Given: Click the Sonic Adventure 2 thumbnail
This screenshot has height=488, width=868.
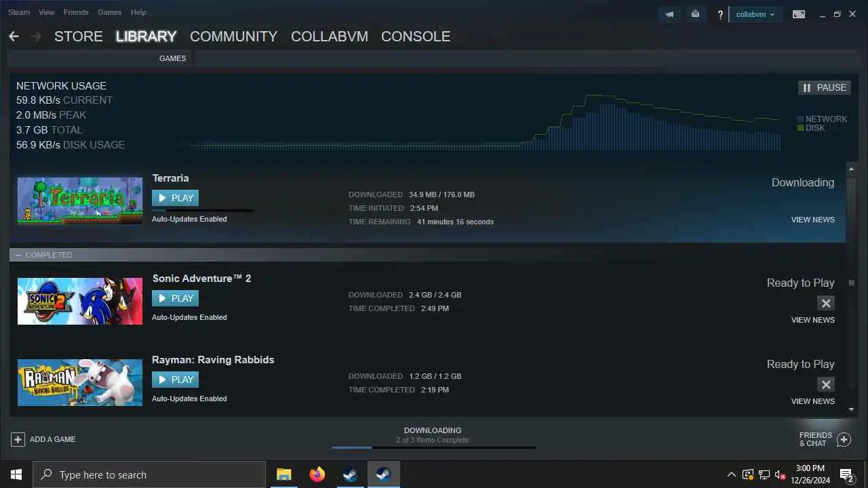Looking at the screenshot, I should 80,301.
